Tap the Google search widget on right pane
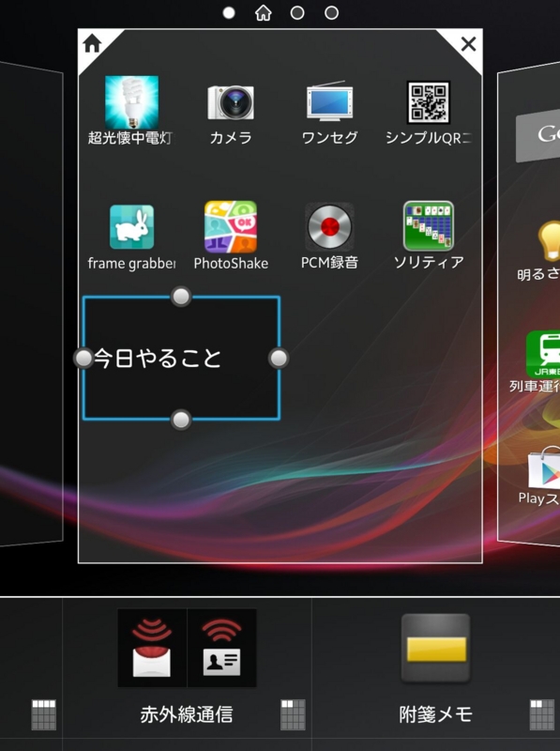This screenshot has width=560, height=751. coord(537,136)
